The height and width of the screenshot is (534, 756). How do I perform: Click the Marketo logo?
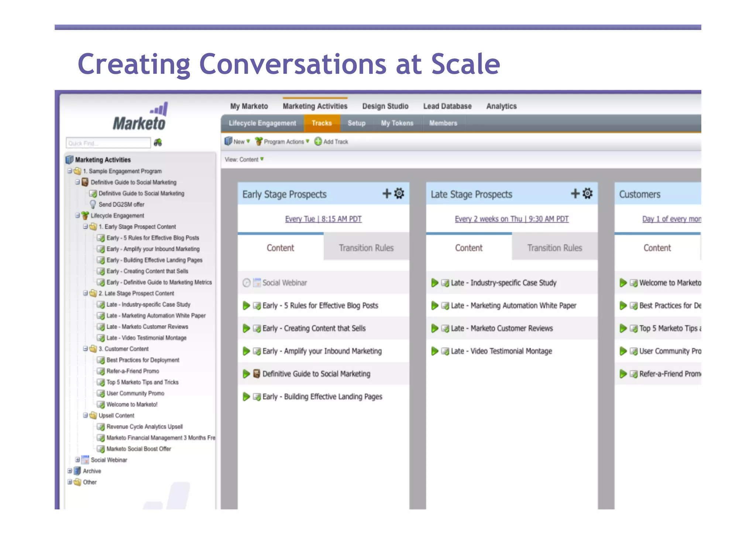point(140,117)
